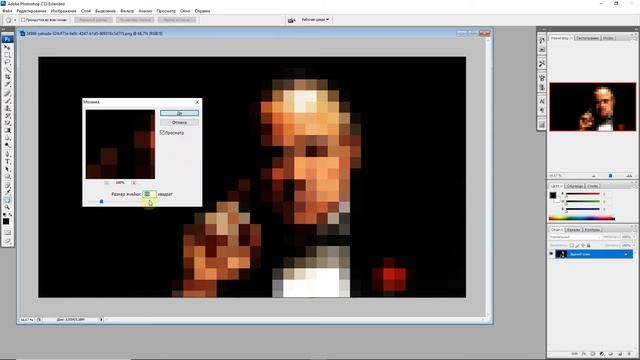The height and width of the screenshot is (360, 640).
Task: Toggle lock image pixels in Layers
Action: 577,245
